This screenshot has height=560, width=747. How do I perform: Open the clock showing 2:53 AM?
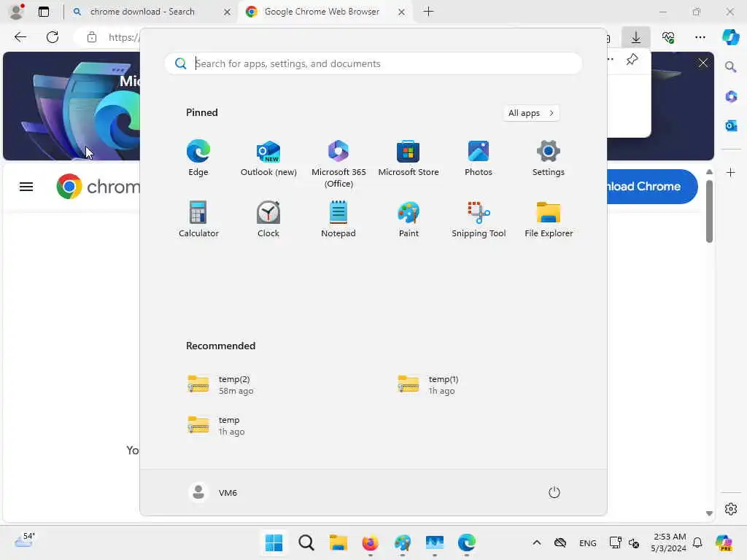(669, 542)
